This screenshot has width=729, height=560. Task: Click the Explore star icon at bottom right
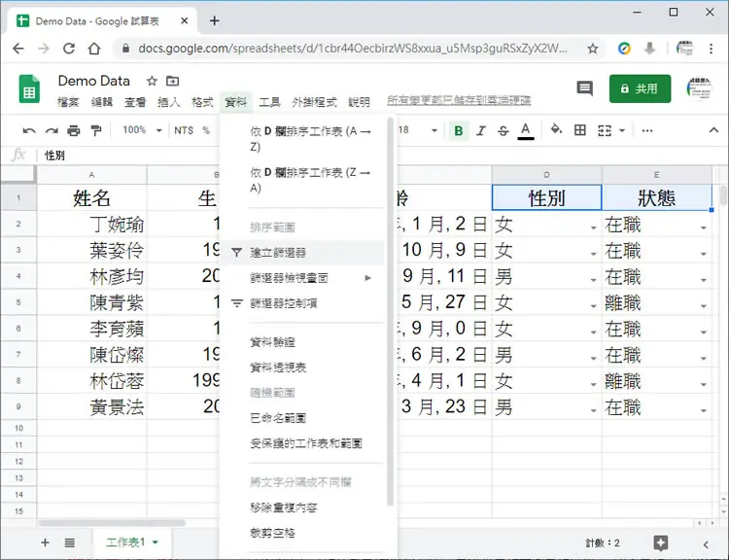661,542
